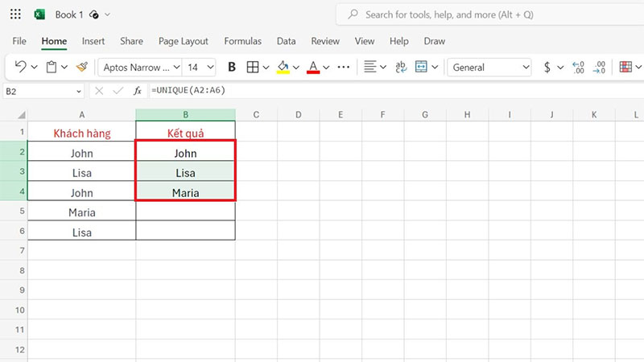
Task: Select the Format Painter brush
Action: pos(81,68)
